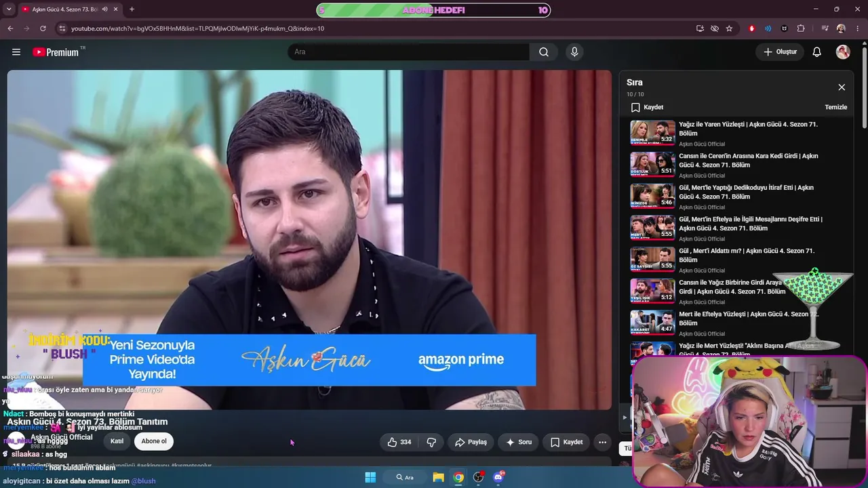Image resolution: width=868 pixels, height=488 pixels.
Task: Close the Sıra queue panel
Action: 842,87
